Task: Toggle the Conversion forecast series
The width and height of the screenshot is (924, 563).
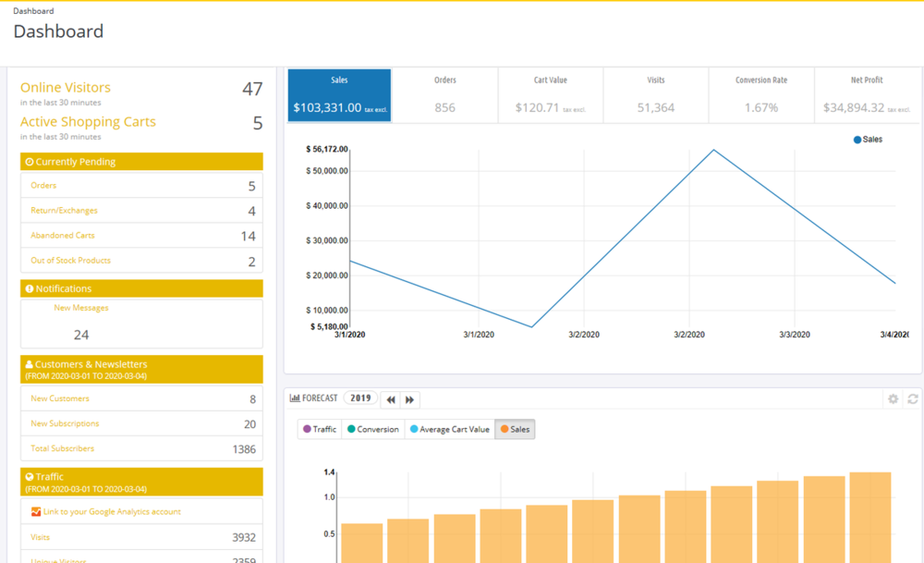Action: pos(373,429)
